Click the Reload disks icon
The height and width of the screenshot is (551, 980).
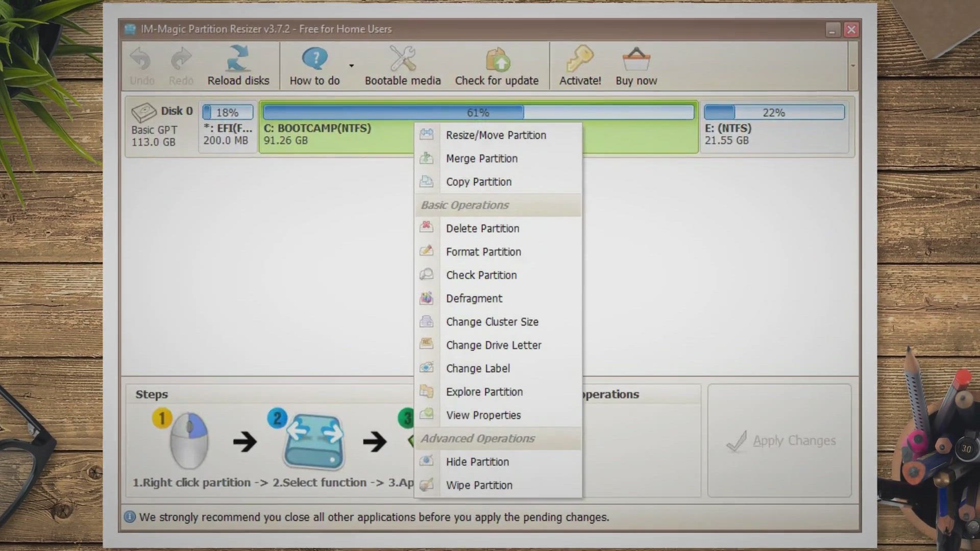point(238,58)
